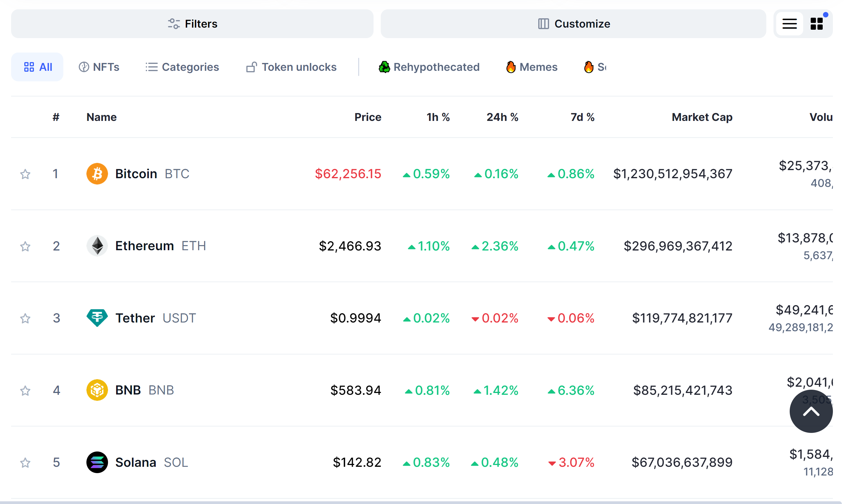Open the Rehypothecated category
844x504 pixels.
429,67
